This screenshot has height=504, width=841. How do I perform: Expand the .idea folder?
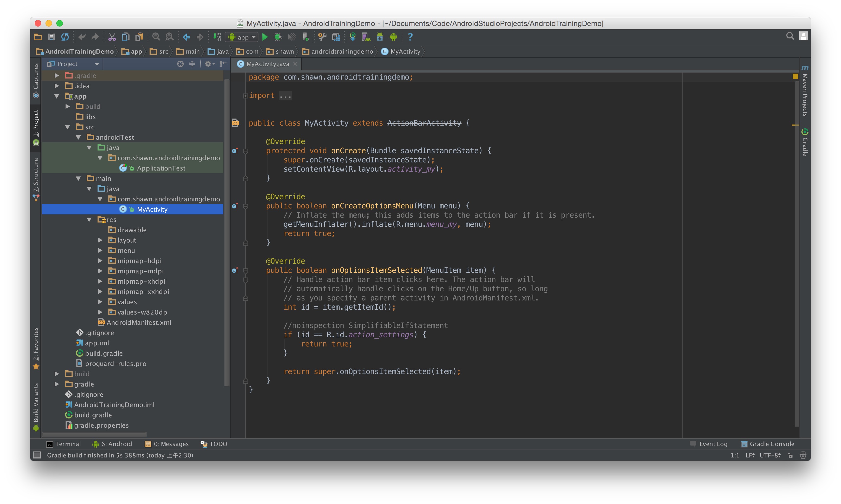pyautogui.click(x=57, y=86)
